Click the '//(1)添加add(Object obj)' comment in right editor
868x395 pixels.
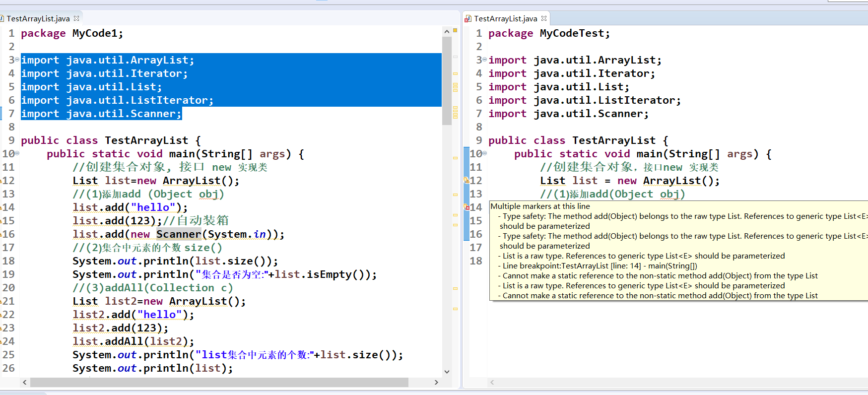[612, 194]
